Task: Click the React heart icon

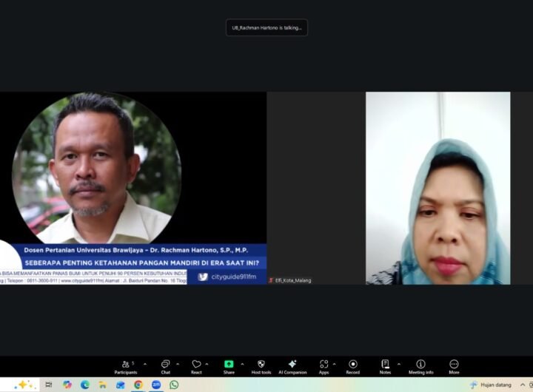Action: [x=196, y=366]
